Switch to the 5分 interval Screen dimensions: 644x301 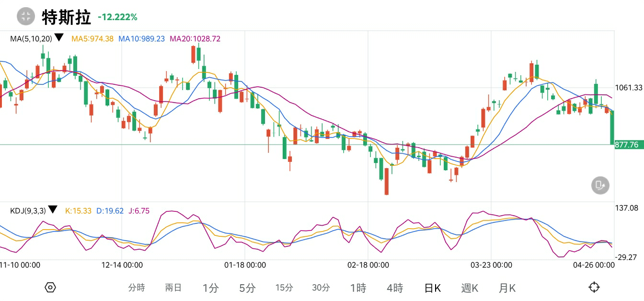click(247, 288)
